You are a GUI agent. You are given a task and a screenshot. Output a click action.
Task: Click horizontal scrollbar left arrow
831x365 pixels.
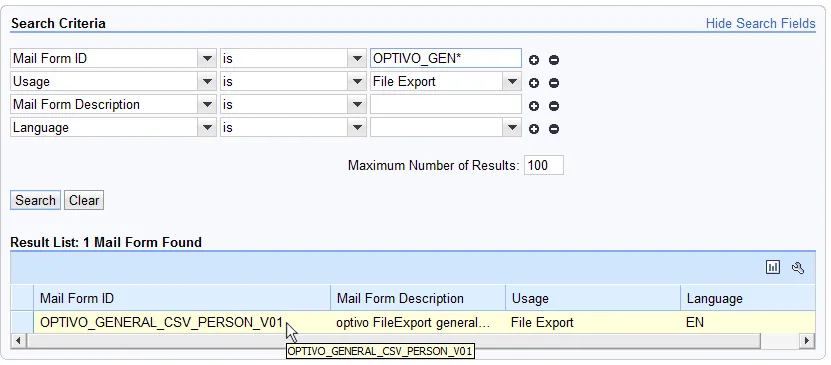[18, 340]
